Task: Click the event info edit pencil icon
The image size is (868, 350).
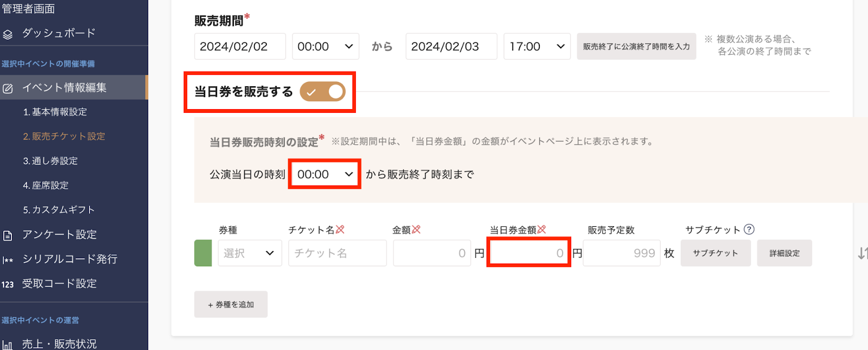Action: (8, 88)
